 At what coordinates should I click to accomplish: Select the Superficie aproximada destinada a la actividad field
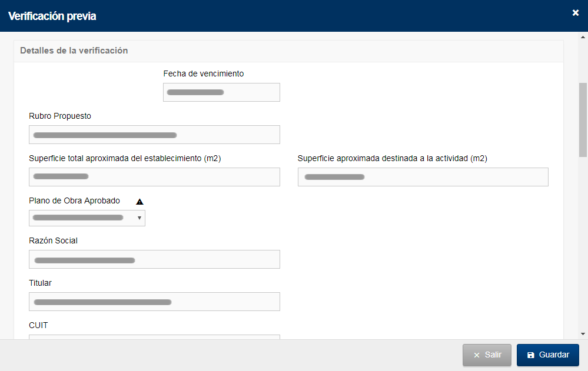423,177
